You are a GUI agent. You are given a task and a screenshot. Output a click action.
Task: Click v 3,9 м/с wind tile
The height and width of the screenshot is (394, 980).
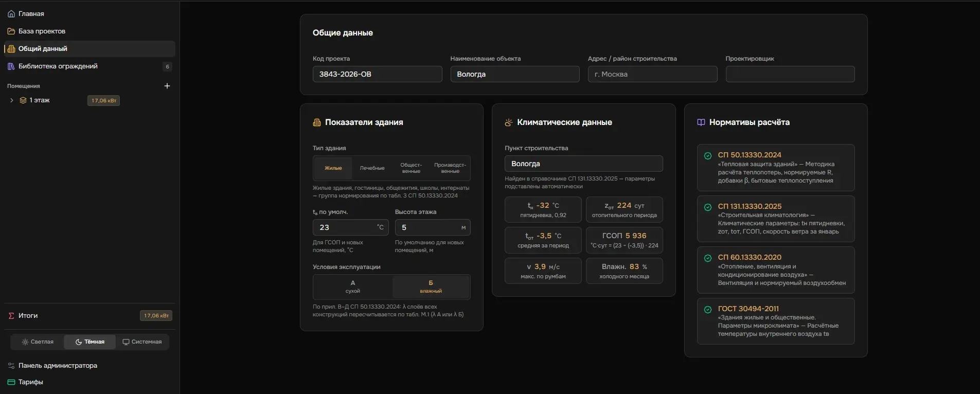click(x=543, y=271)
